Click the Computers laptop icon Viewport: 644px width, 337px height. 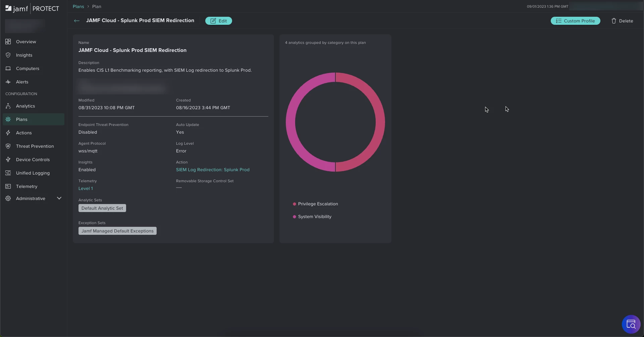coord(8,68)
